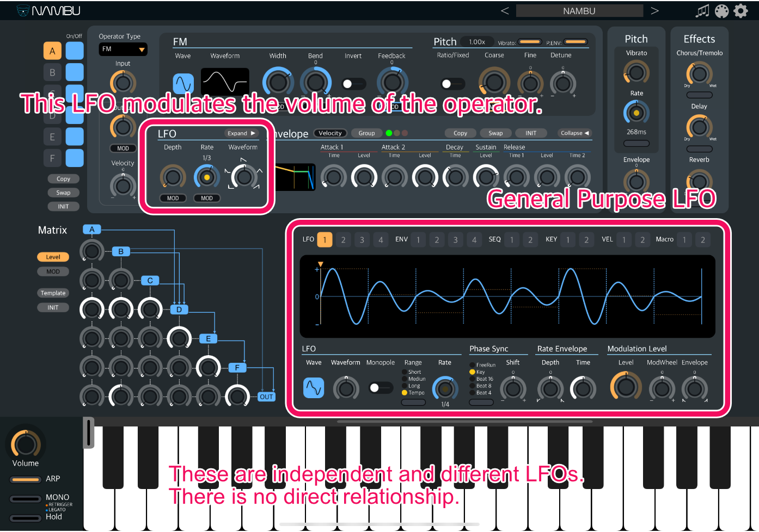
Task: Expand the operator LFO section
Action: (242, 133)
